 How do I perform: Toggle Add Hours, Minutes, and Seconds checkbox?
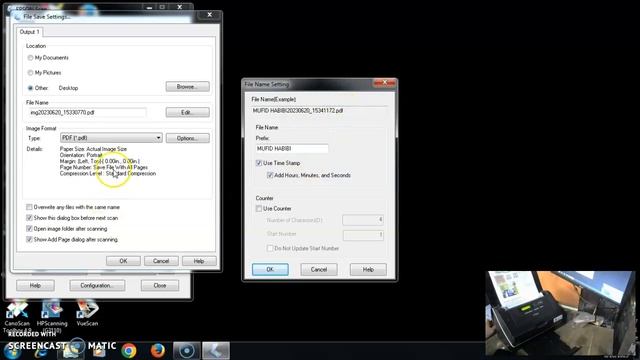point(270,175)
